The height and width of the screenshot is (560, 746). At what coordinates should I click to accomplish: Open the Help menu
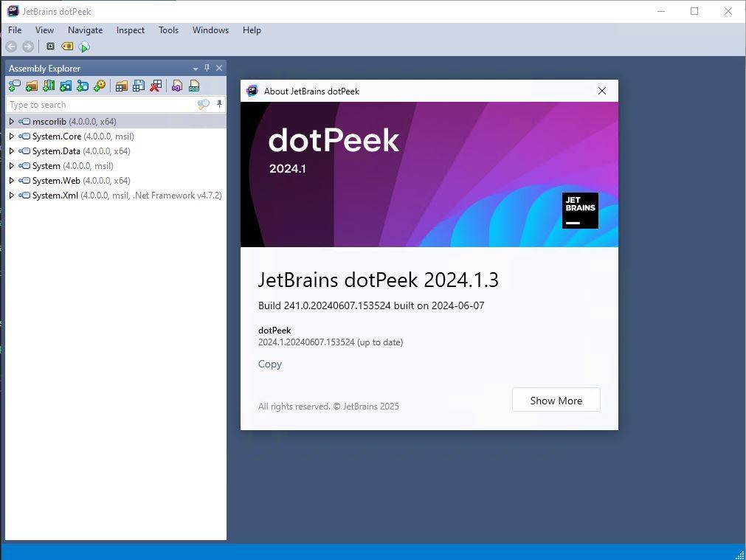pyautogui.click(x=252, y=30)
